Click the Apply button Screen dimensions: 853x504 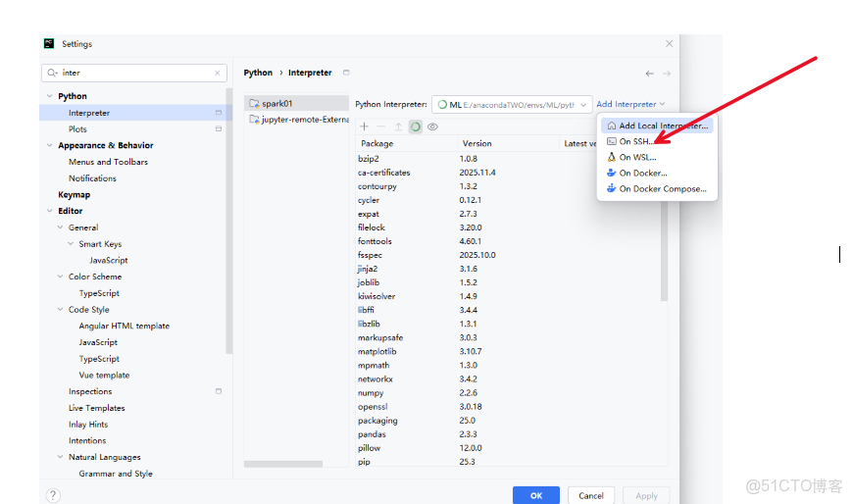point(646,495)
